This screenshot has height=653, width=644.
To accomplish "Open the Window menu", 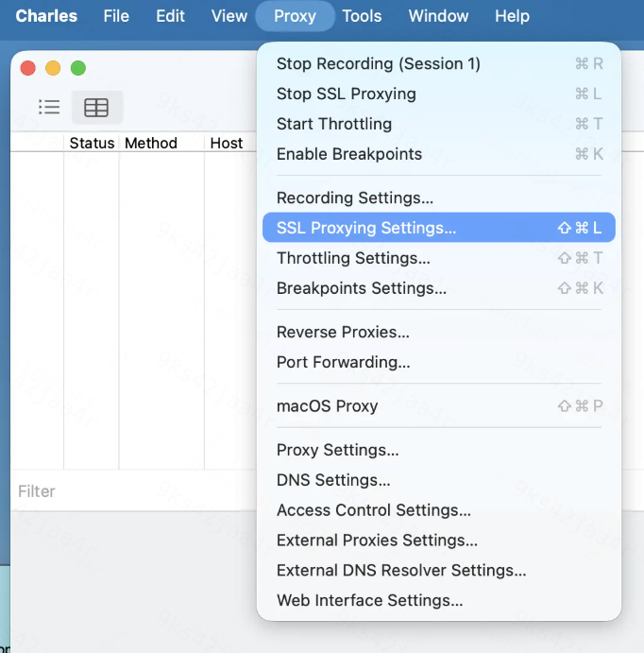I will pyautogui.click(x=438, y=16).
